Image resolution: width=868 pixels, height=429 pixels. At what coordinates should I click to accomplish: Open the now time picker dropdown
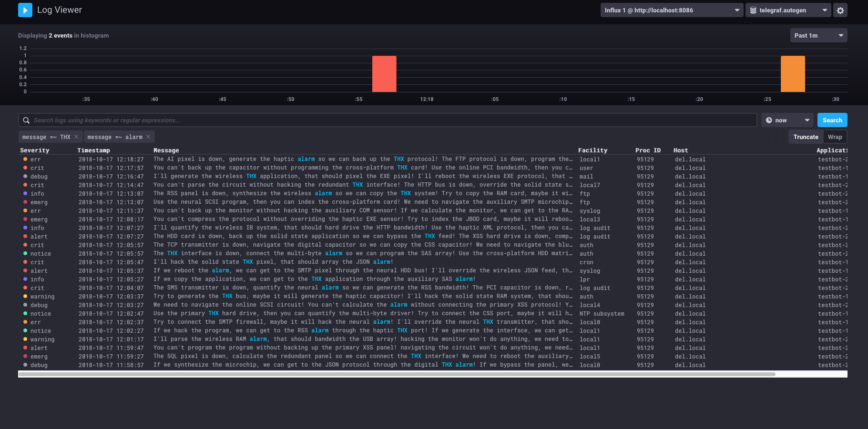786,120
